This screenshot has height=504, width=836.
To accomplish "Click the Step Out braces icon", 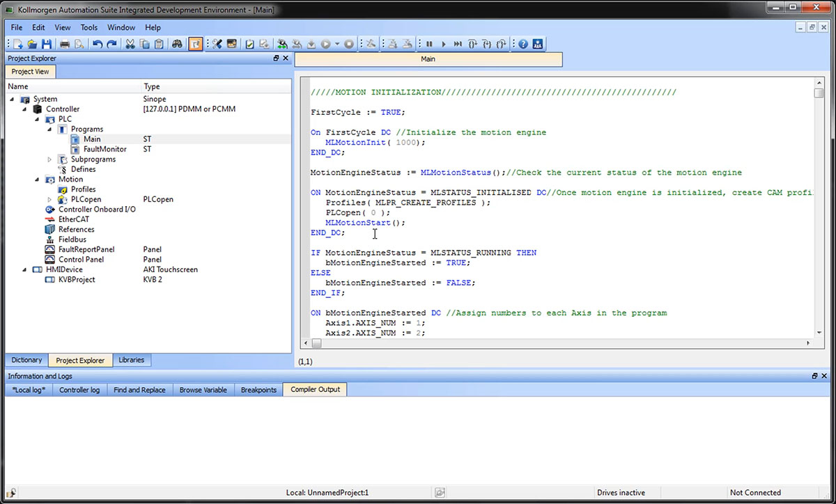I will pos(502,44).
